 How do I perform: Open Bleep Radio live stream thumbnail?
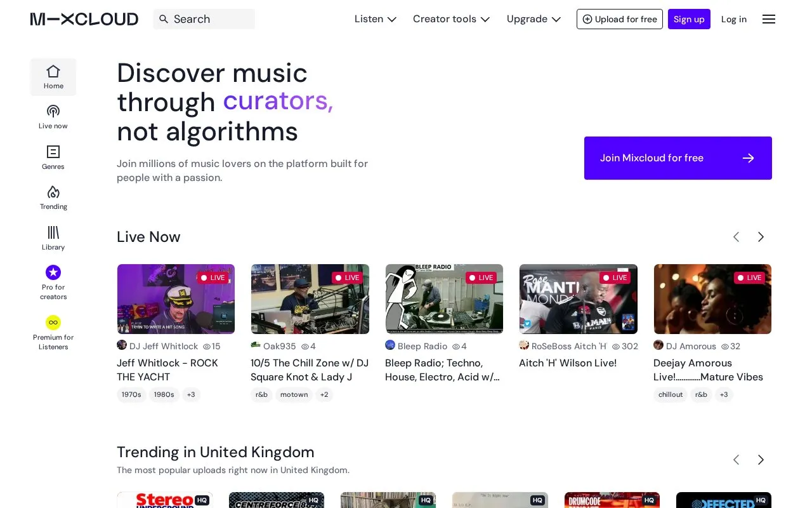click(x=444, y=299)
